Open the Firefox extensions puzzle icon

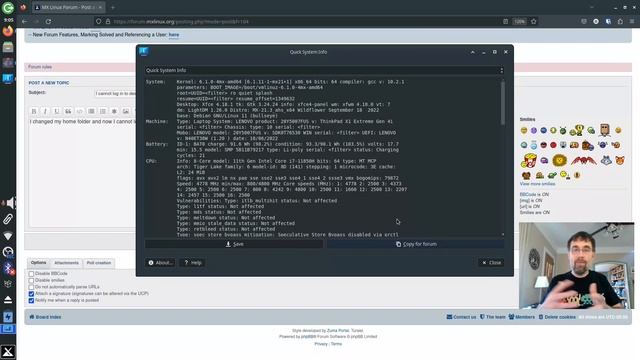pyautogui.click(x=620, y=21)
